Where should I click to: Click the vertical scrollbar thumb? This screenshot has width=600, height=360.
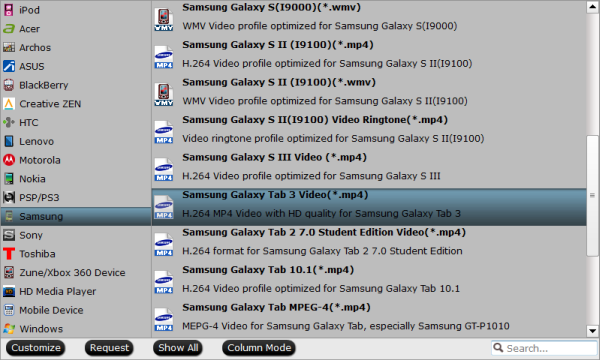(x=592, y=195)
